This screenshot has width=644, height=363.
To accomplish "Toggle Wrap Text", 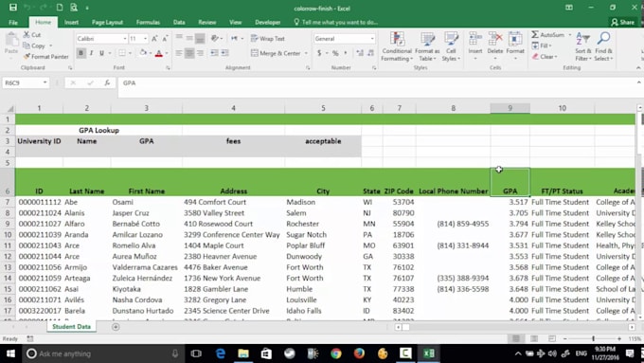I will (267, 39).
